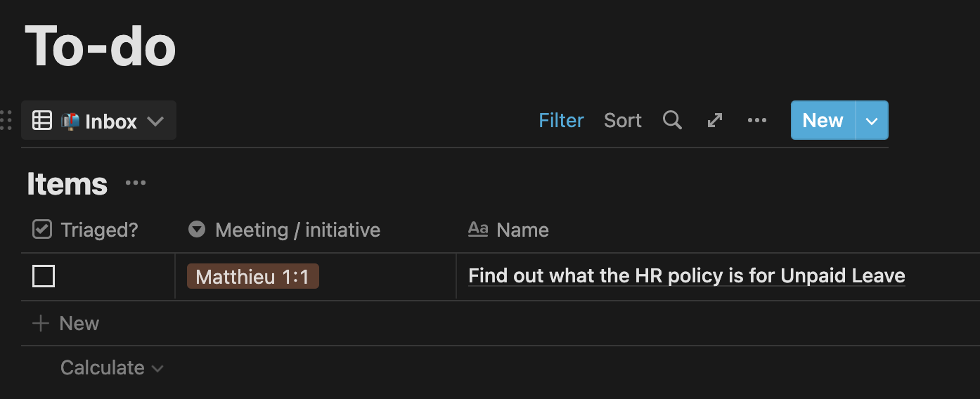Viewport: 980px width, 399px height.
Task: Click the To-do page title
Action: point(100,46)
